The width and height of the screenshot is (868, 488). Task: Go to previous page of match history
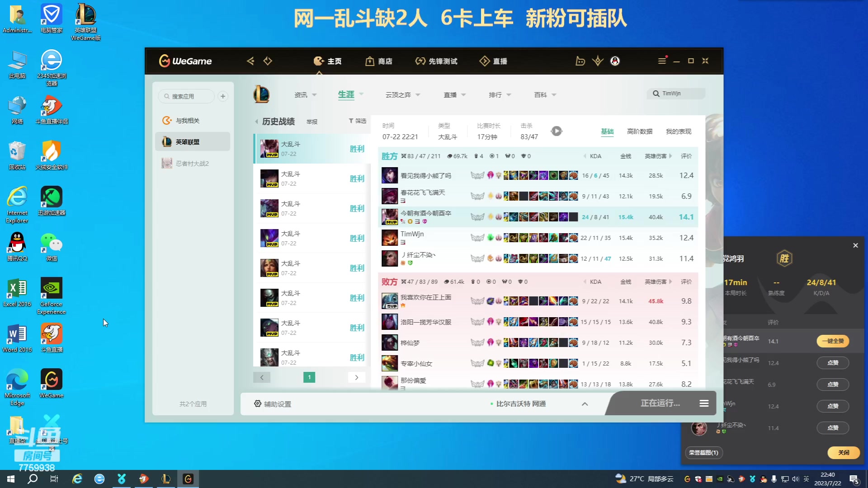click(x=262, y=377)
